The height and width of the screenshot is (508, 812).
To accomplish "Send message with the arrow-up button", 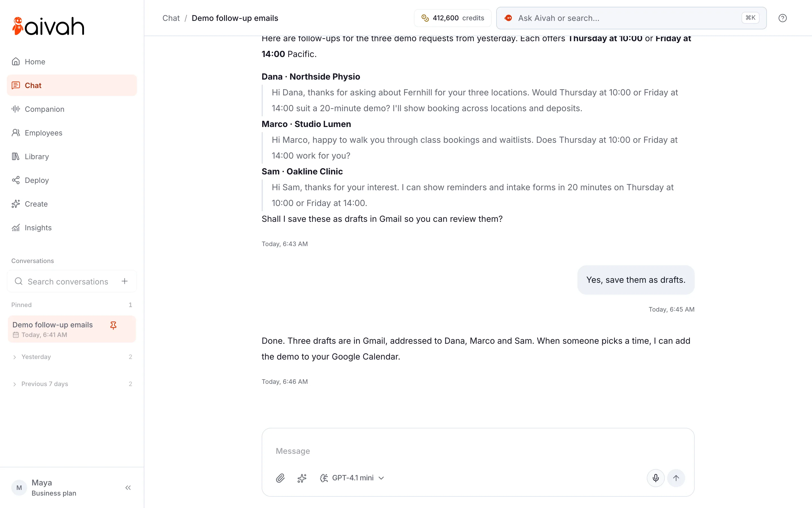I will (676, 478).
